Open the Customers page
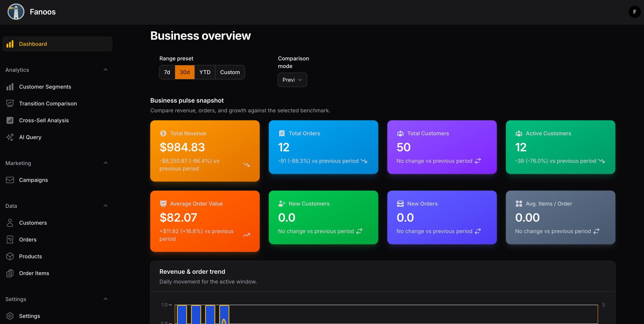Image resolution: width=644 pixels, height=324 pixels. coord(33,223)
